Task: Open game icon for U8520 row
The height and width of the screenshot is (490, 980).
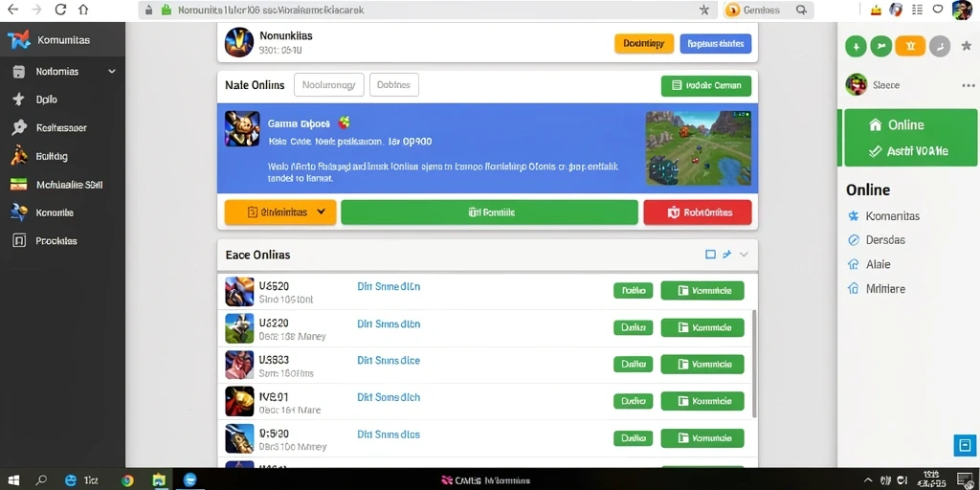Action: 239,291
